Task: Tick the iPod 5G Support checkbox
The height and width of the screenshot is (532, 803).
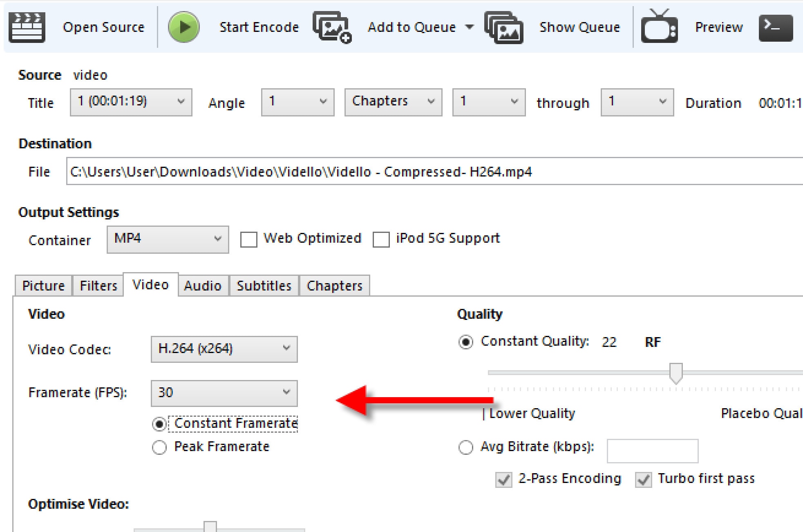Action: coord(381,239)
